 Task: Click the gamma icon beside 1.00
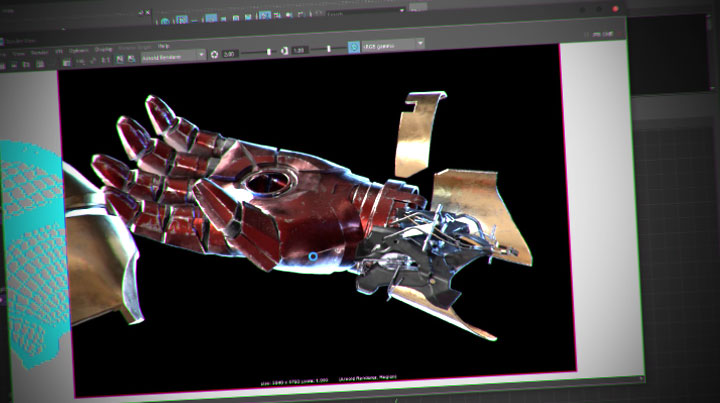pyautogui.click(x=285, y=51)
